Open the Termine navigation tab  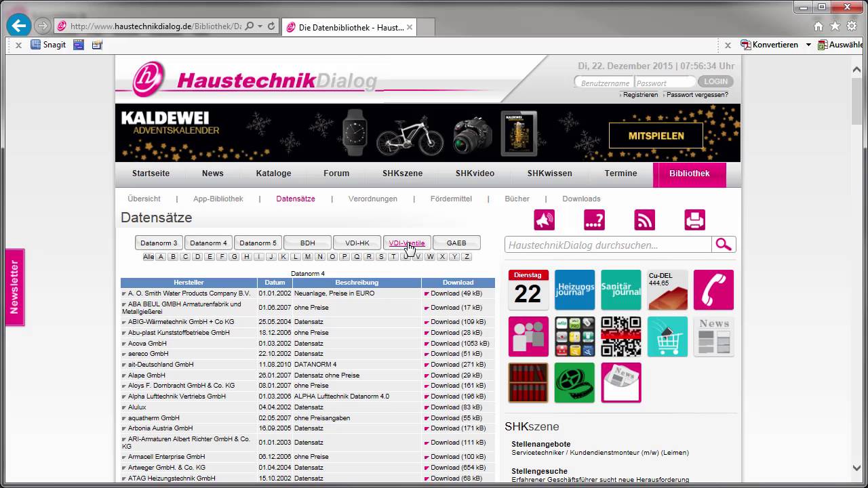tap(621, 174)
